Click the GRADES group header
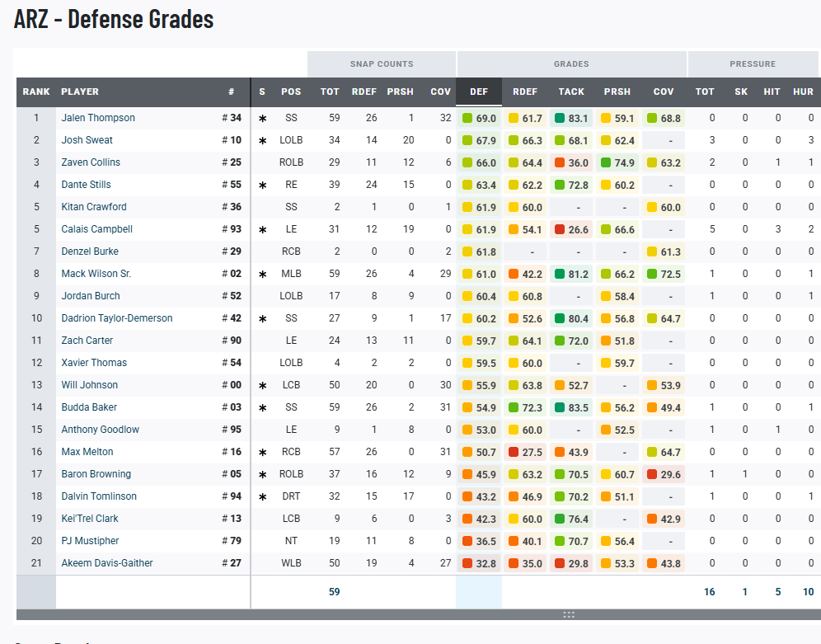 tap(571, 63)
